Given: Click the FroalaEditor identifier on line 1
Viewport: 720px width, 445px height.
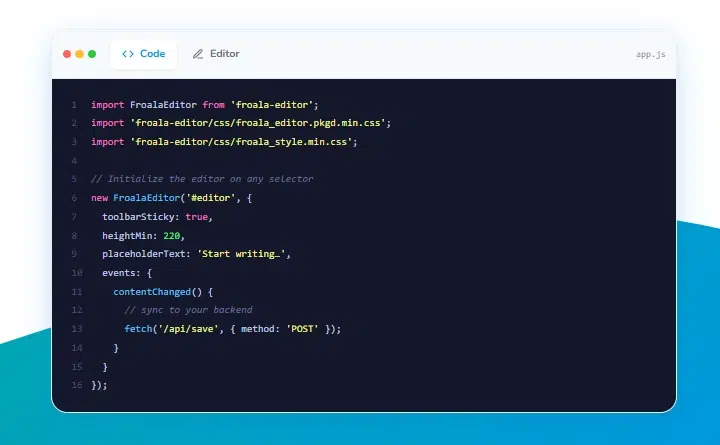Looking at the screenshot, I should tap(163, 105).
